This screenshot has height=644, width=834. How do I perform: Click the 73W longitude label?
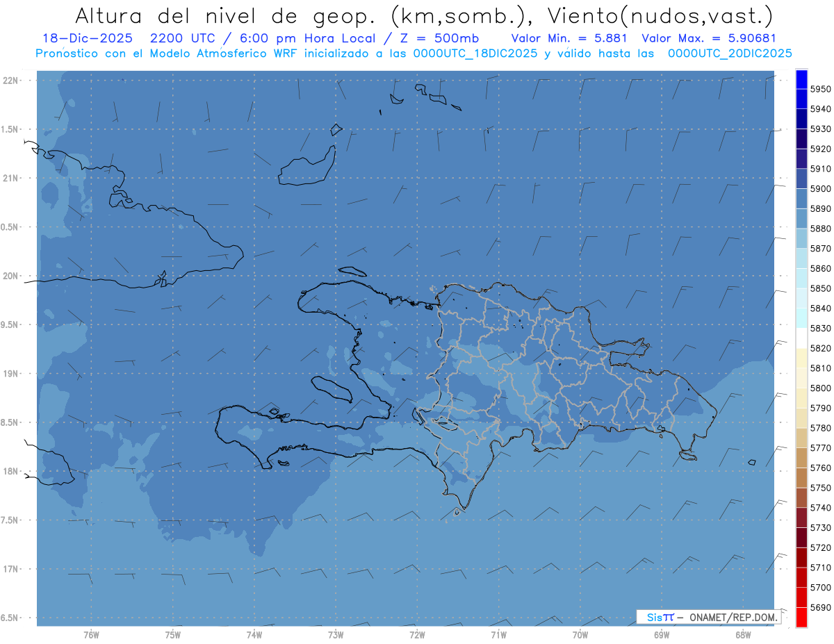[336, 634]
